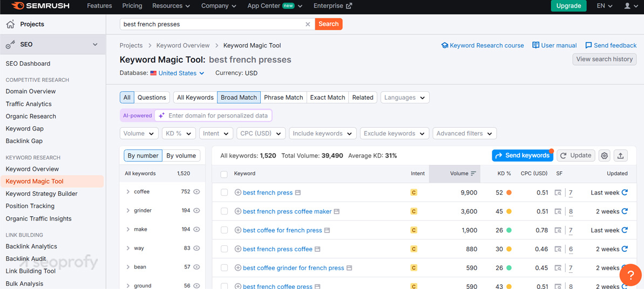This screenshot has height=289, width=644.
Task: Open View search history
Action: click(604, 59)
